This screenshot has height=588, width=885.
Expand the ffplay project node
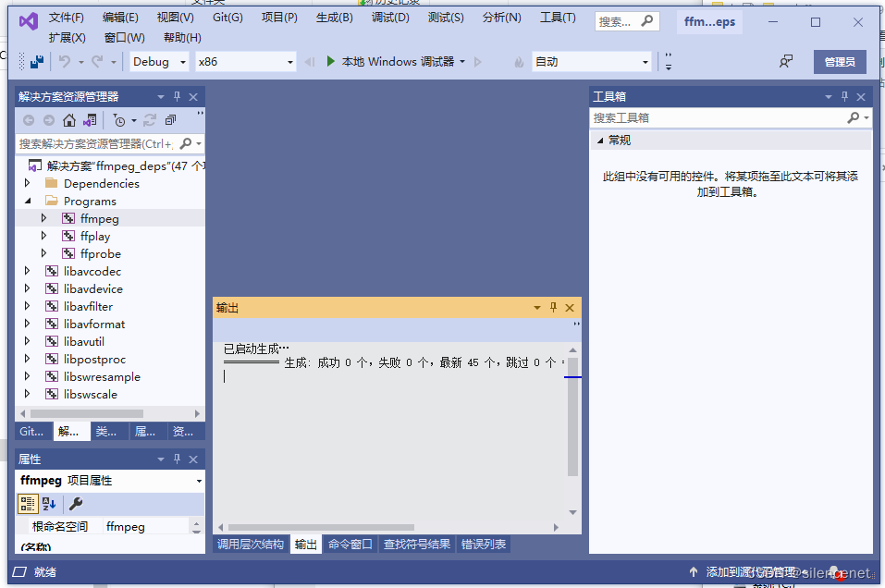click(43, 236)
